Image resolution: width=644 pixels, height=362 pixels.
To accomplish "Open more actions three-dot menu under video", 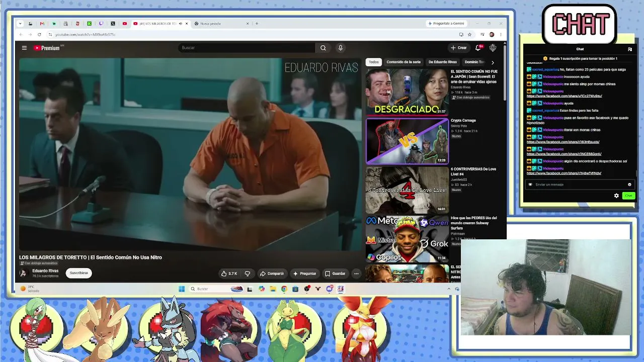I will tap(356, 274).
